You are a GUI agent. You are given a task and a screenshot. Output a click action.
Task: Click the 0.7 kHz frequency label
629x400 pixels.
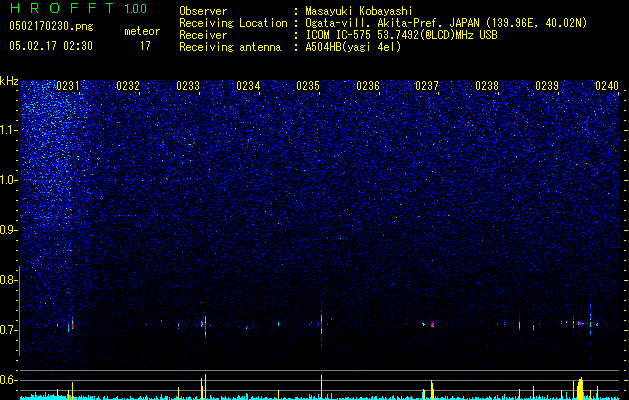click(8, 330)
